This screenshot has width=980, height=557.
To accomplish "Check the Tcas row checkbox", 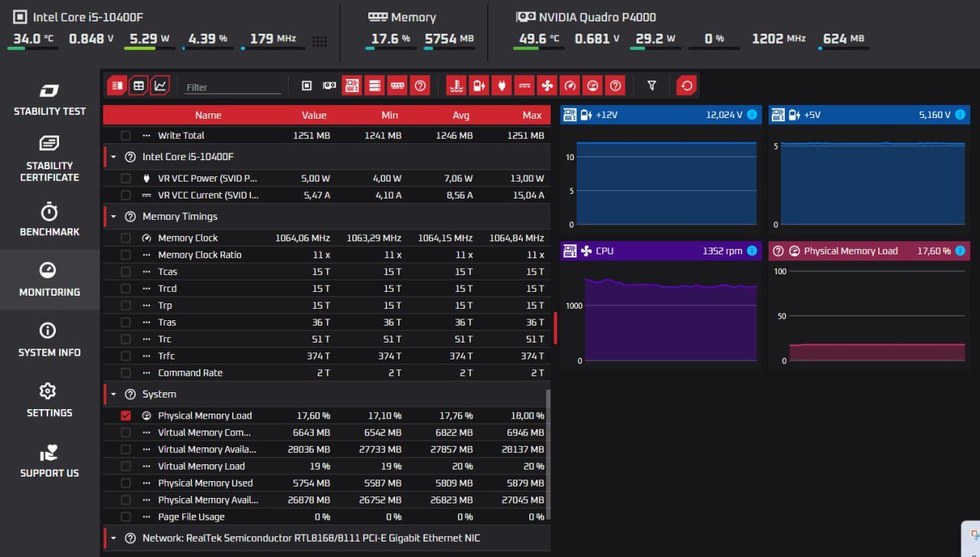I will [x=126, y=272].
